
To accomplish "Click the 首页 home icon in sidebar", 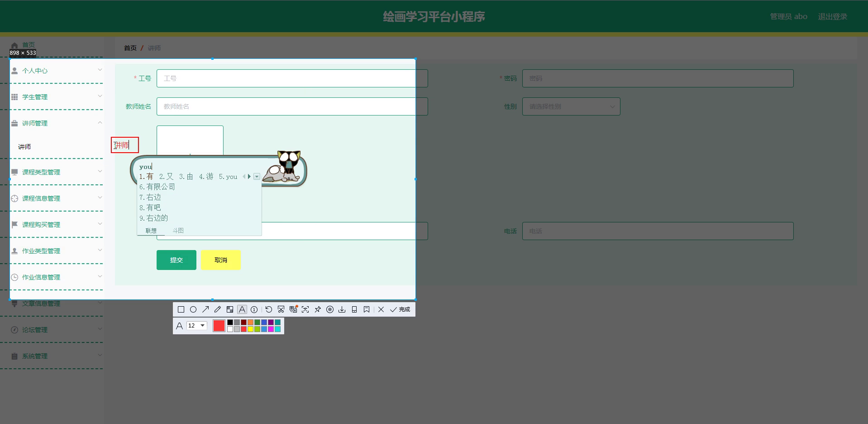I will click(14, 45).
